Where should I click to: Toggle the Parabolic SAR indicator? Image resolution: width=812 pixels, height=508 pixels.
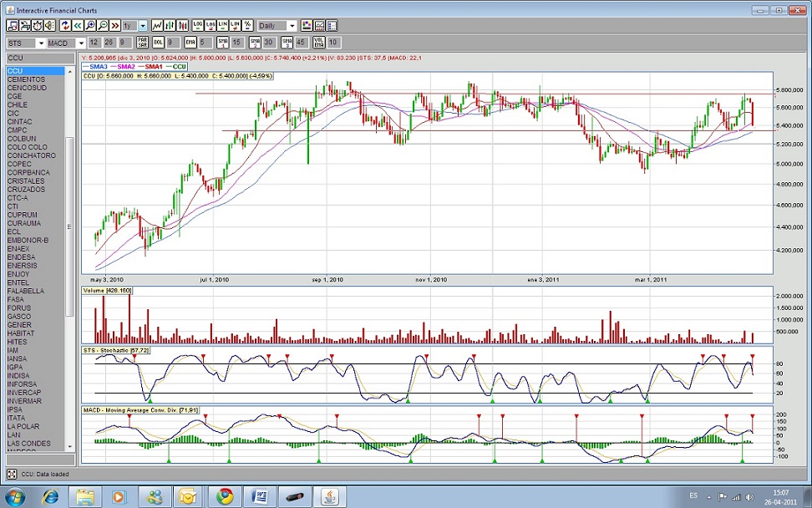[x=143, y=43]
